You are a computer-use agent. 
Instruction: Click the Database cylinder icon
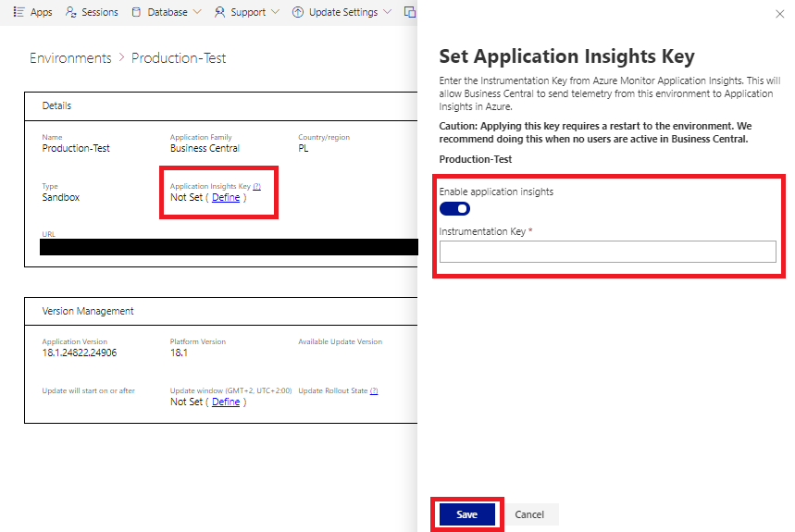[x=136, y=12]
